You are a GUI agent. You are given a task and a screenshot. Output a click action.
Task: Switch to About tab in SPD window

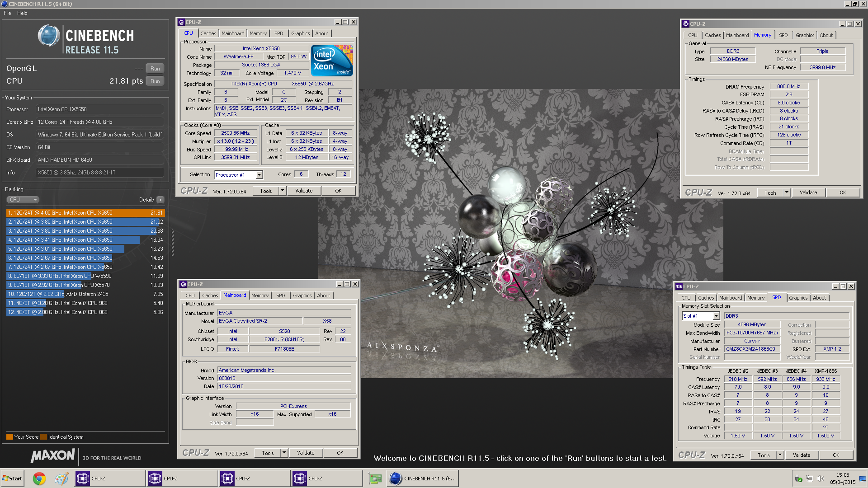[x=820, y=298]
